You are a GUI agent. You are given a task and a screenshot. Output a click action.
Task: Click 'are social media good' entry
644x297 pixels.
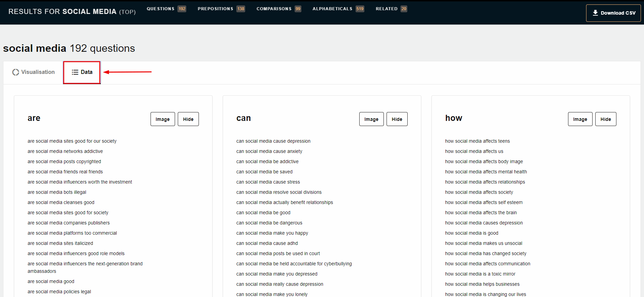coord(51,281)
